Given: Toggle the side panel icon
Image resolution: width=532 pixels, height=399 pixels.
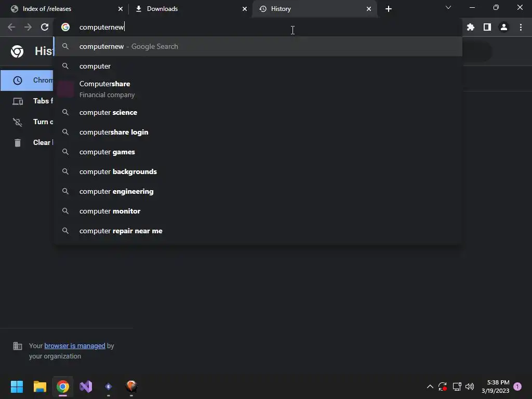Looking at the screenshot, I should (x=487, y=27).
